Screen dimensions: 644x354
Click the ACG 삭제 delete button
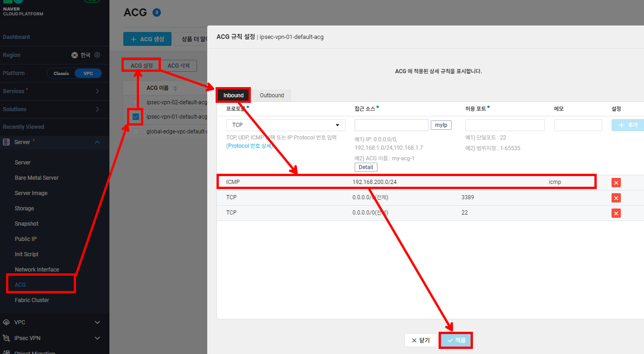179,66
